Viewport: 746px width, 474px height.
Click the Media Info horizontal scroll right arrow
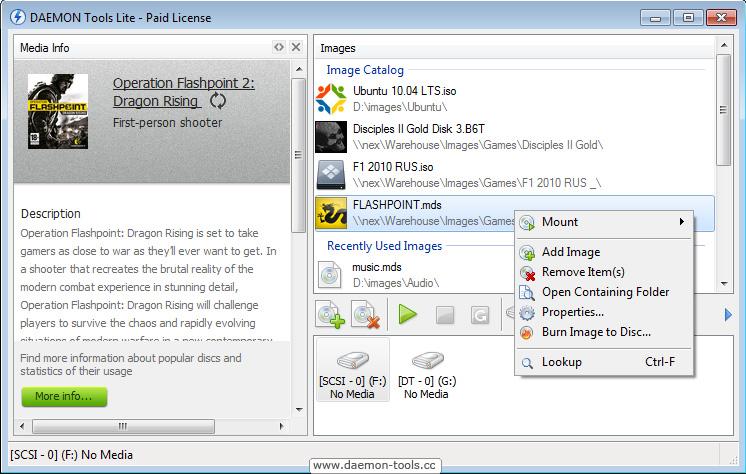click(x=282, y=426)
